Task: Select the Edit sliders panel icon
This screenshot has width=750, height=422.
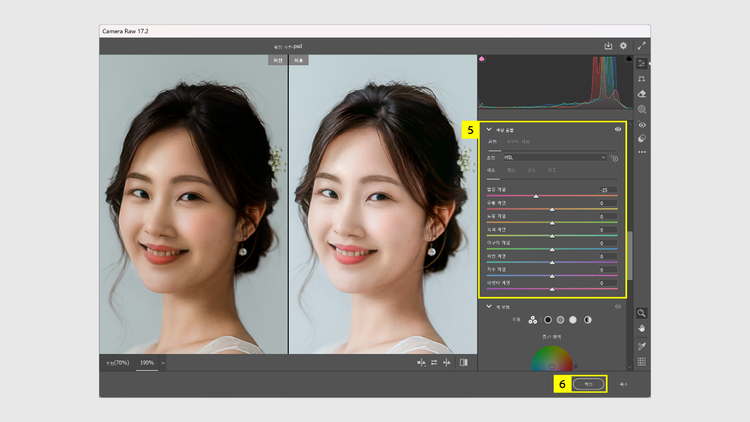Action: tap(641, 62)
